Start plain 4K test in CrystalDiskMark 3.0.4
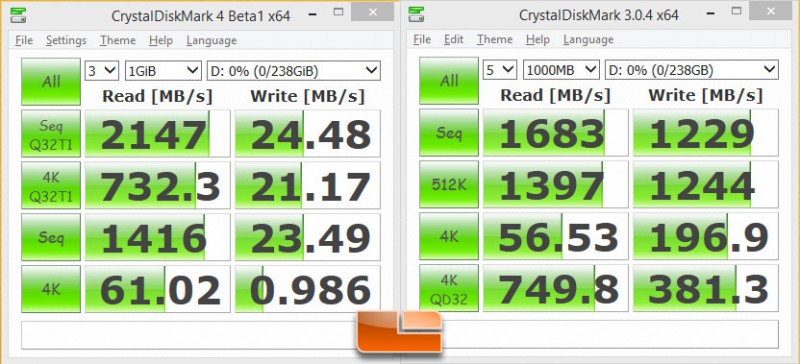This screenshot has height=364, width=800. [x=449, y=236]
